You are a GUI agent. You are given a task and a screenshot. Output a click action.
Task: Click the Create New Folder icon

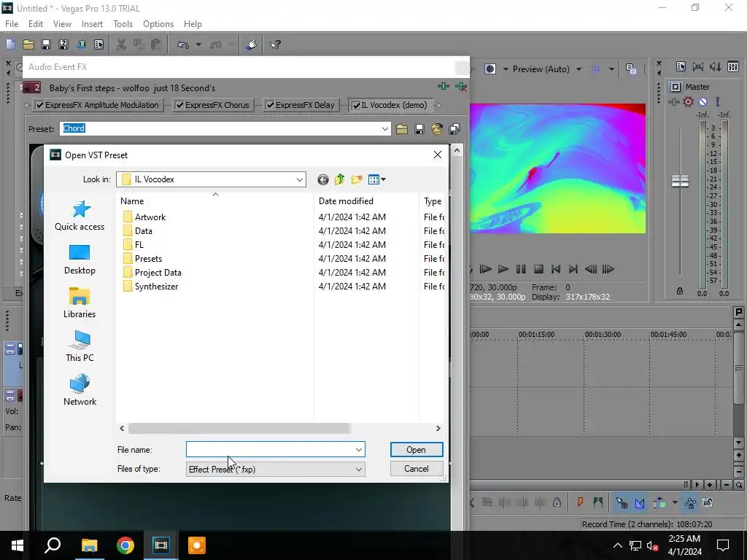click(x=356, y=179)
